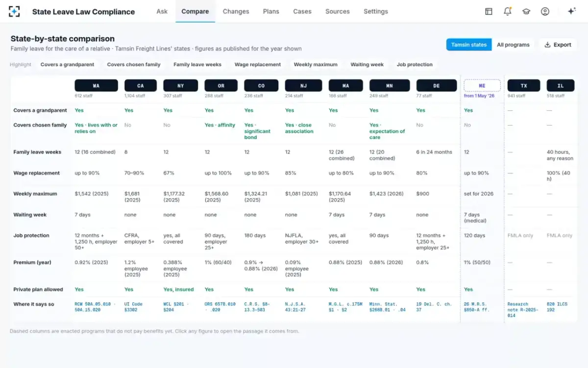Open the WCL §201 citation
The height and width of the screenshot is (368, 588).
175,307
